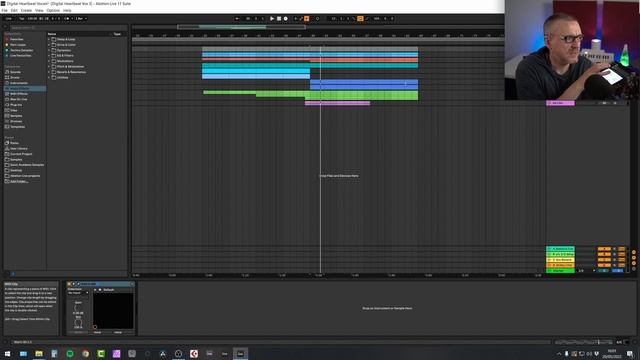This screenshot has width=640, height=360.
Task: Expand the Reverb & Resonance folder
Action: [49, 72]
